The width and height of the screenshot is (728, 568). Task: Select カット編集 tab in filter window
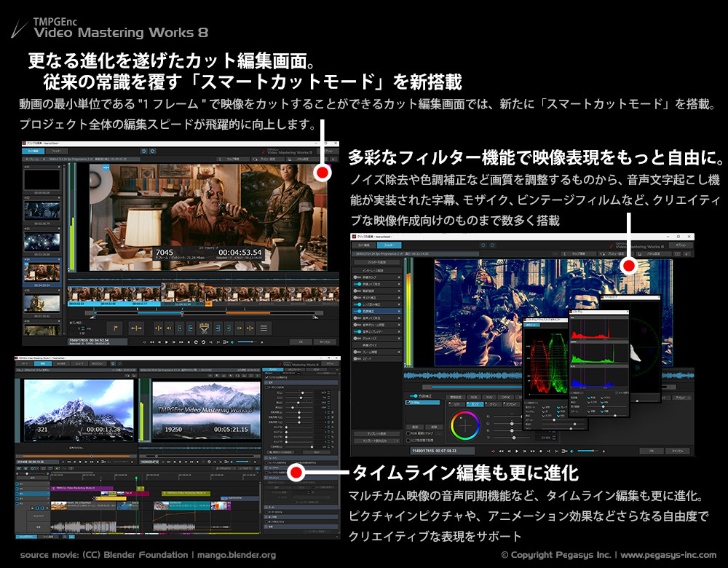point(364,245)
